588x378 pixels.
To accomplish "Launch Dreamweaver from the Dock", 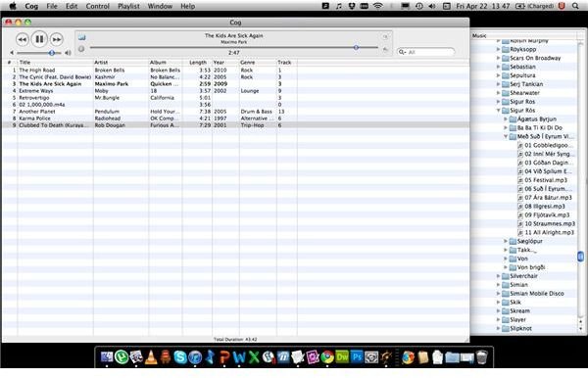I will coord(342,357).
